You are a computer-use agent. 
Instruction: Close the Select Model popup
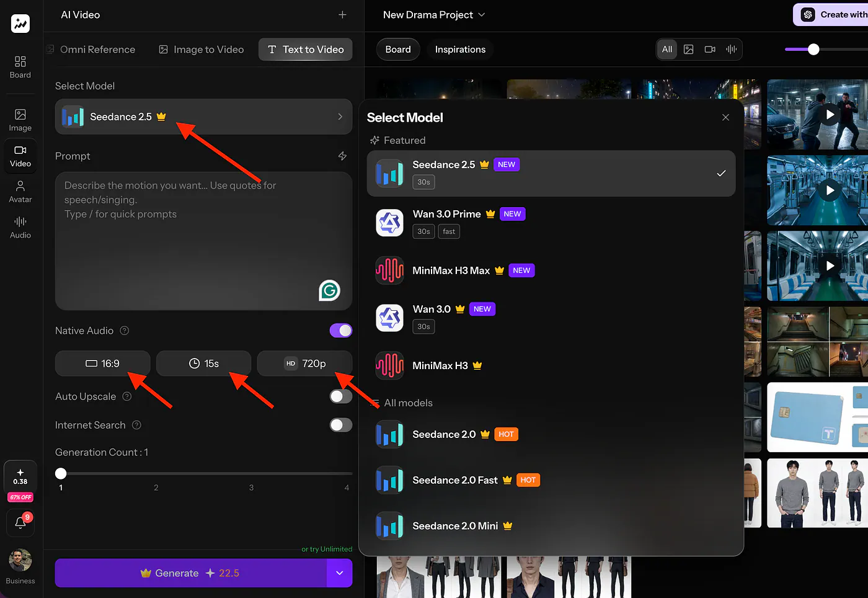(725, 117)
